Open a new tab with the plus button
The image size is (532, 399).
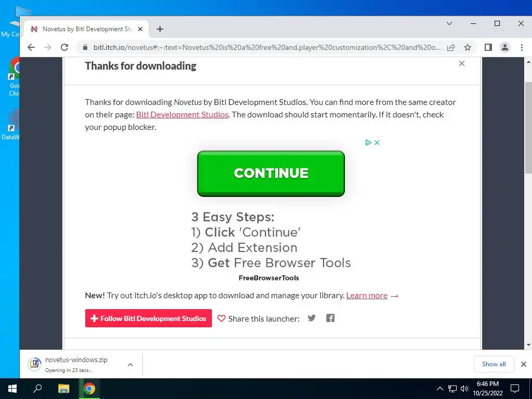pyautogui.click(x=160, y=29)
